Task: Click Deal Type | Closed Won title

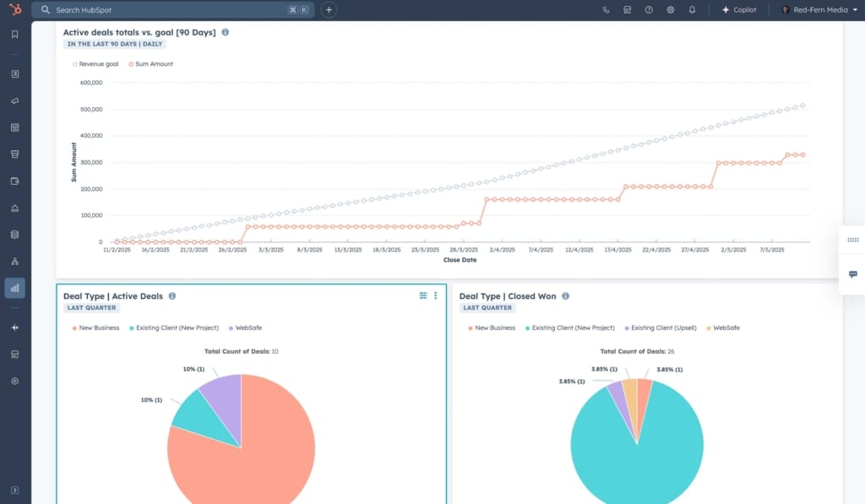Action: point(508,296)
